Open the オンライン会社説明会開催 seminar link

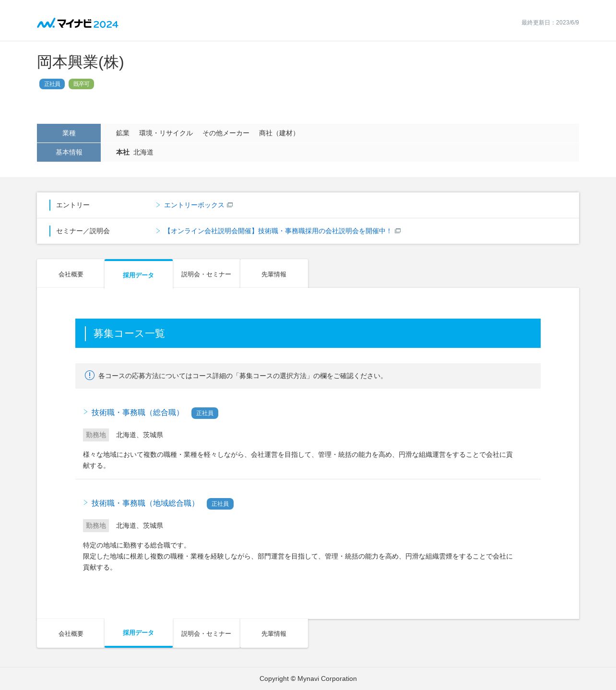[x=278, y=231]
